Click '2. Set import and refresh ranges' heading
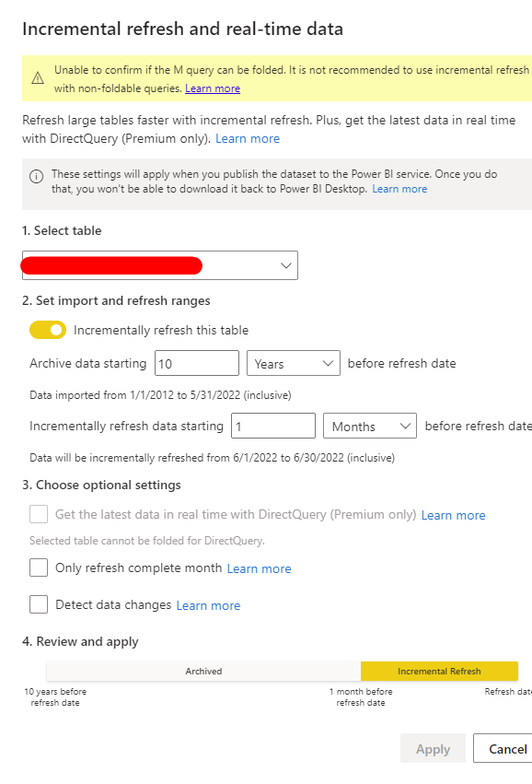 pos(116,300)
